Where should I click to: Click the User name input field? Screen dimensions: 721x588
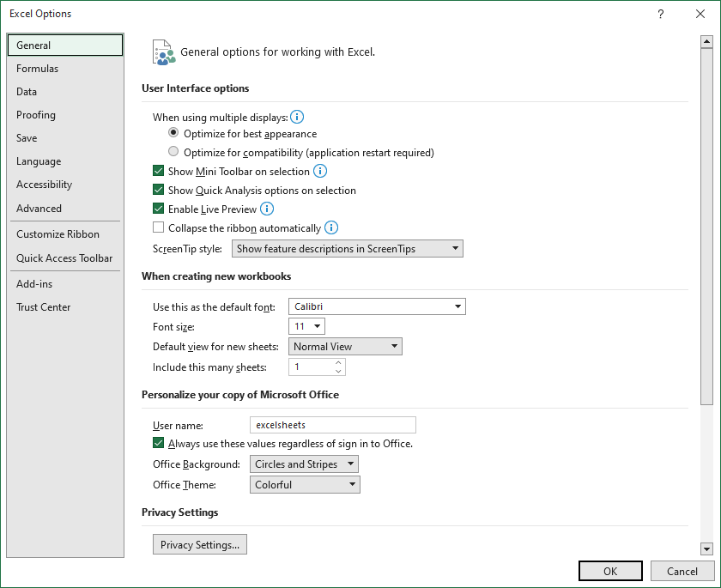click(333, 425)
